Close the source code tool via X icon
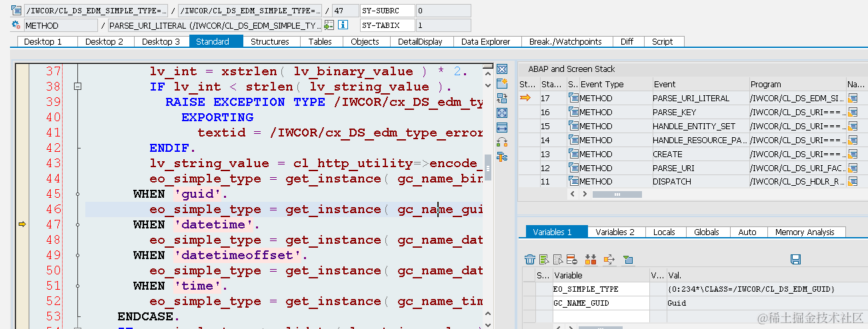Screen dimensions: 868x329 point(503,69)
